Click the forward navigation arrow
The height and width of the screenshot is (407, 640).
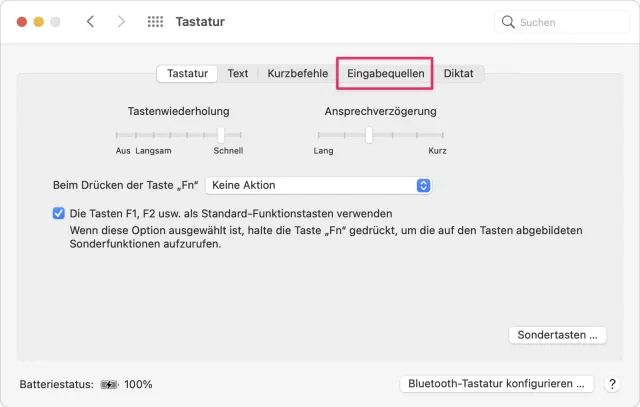[x=121, y=21]
